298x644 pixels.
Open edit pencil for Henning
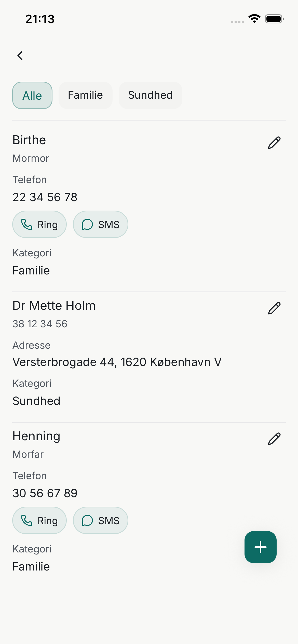(274, 439)
